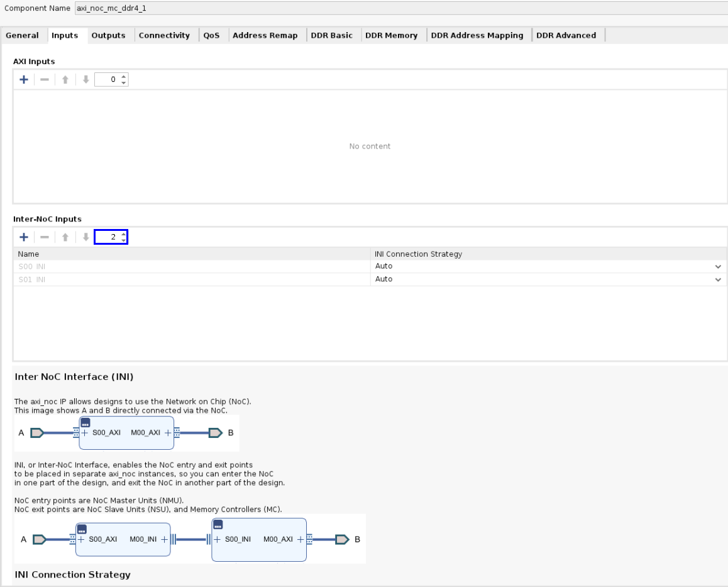The image size is (728, 587).
Task: Select the QoS tab
Action: point(211,36)
